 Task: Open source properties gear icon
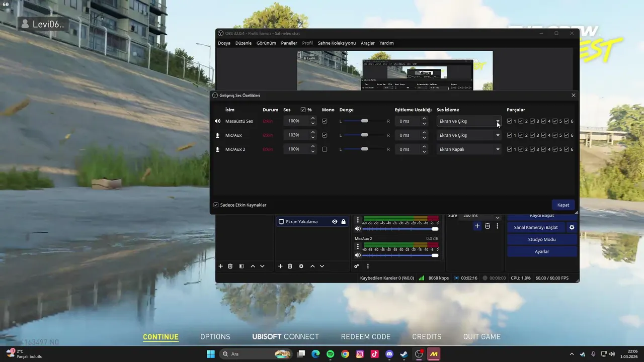(x=301, y=266)
